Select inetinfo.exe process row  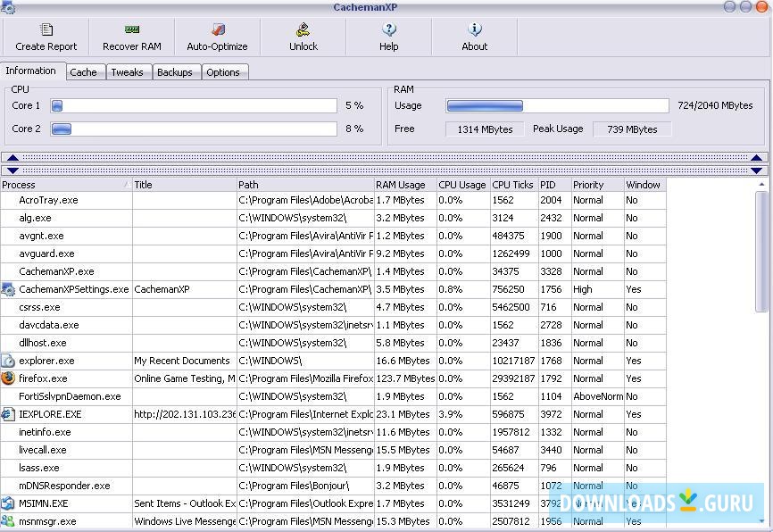point(333,432)
